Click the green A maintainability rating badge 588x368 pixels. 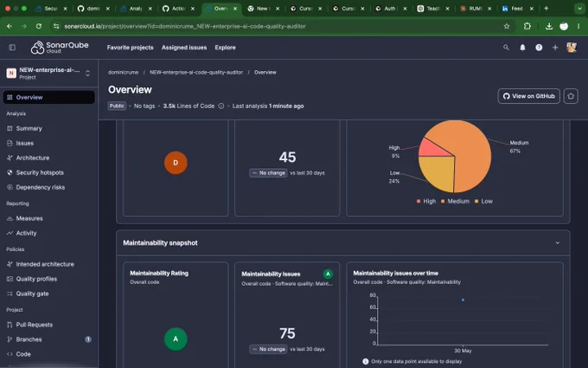coord(176,339)
